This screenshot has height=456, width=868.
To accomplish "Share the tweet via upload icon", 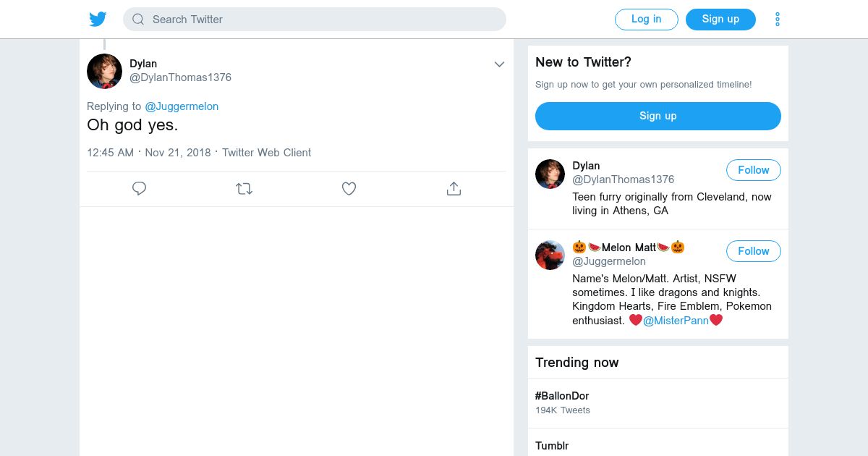I will tap(454, 189).
